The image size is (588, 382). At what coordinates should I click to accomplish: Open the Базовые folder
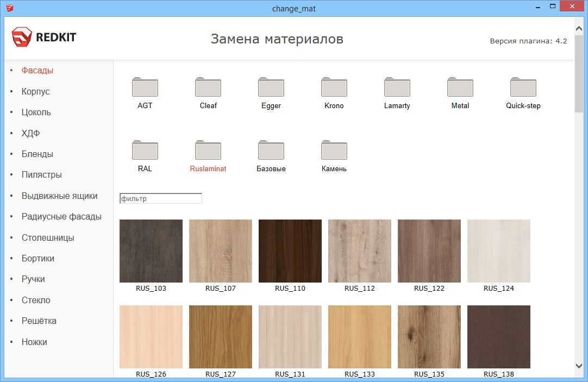pyautogui.click(x=271, y=156)
